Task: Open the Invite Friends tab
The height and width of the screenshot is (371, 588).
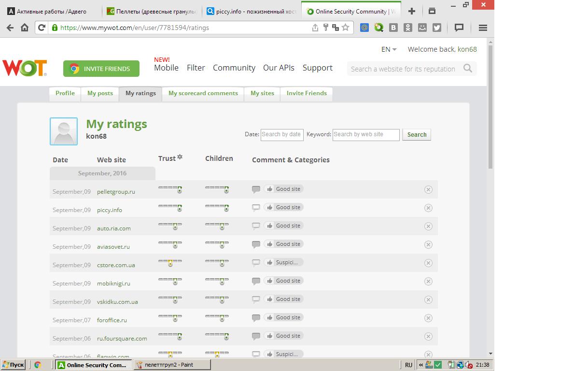Action: [307, 93]
